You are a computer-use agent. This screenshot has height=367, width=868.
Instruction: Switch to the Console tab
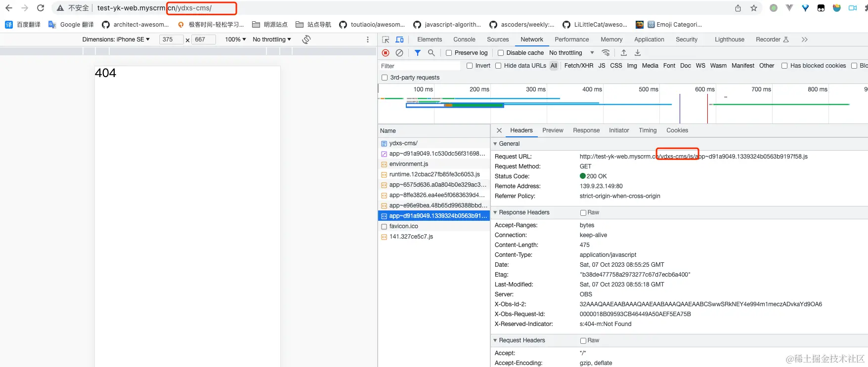click(x=464, y=40)
